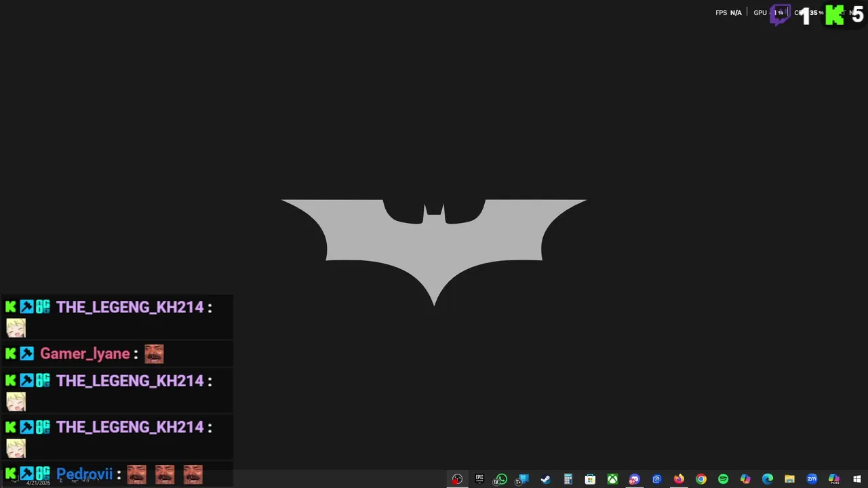The height and width of the screenshot is (488, 868).
Task: Click the Pedrovii username in chat
Action: coord(84,474)
